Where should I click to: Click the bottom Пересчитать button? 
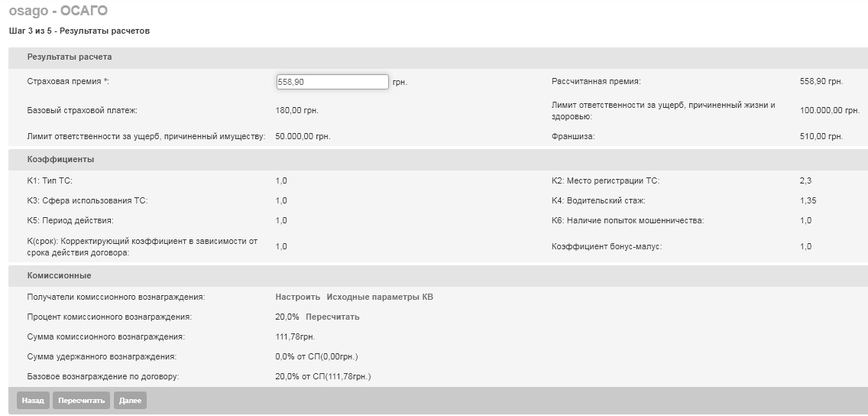(81, 401)
